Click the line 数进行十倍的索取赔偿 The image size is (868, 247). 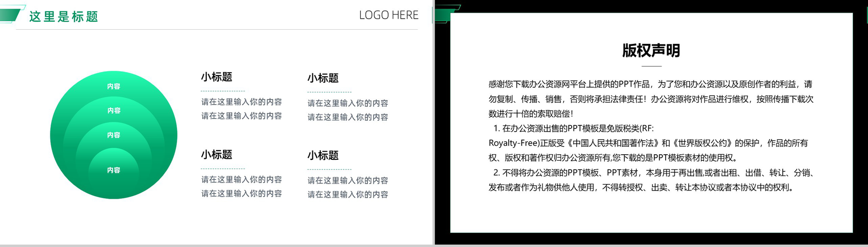tap(530, 114)
